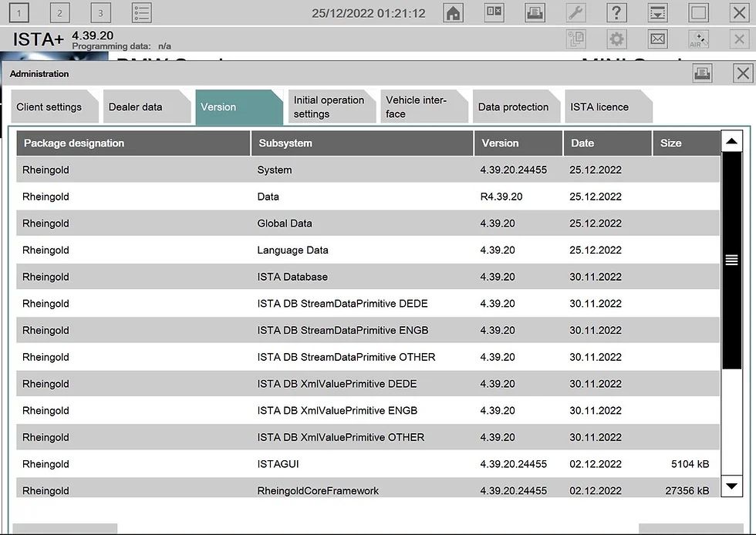The height and width of the screenshot is (535, 756).
Task: Click the scroll down arrow
Action: (x=731, y=486)
